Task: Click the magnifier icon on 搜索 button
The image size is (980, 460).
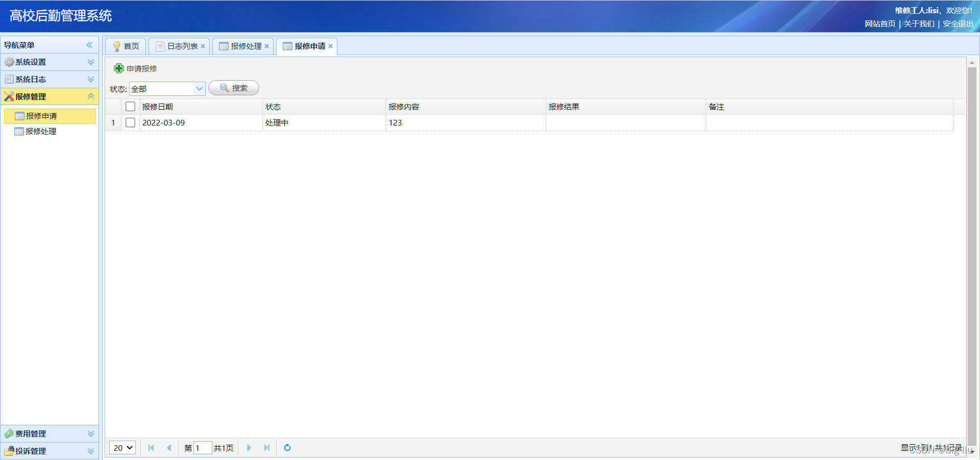Action: click(225, 88)
